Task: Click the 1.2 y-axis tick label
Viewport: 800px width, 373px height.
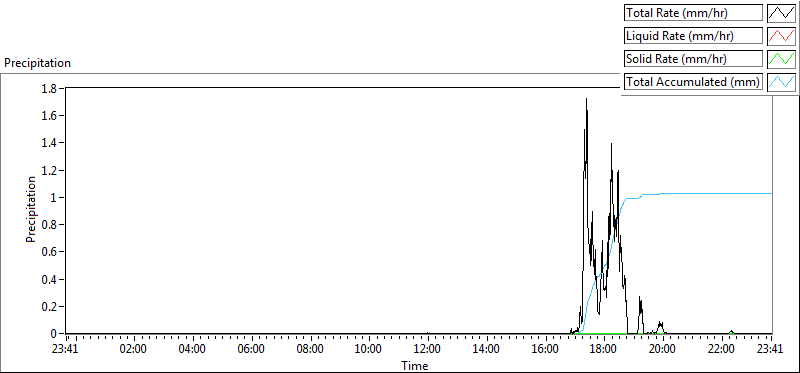Action: click(50, 170)
